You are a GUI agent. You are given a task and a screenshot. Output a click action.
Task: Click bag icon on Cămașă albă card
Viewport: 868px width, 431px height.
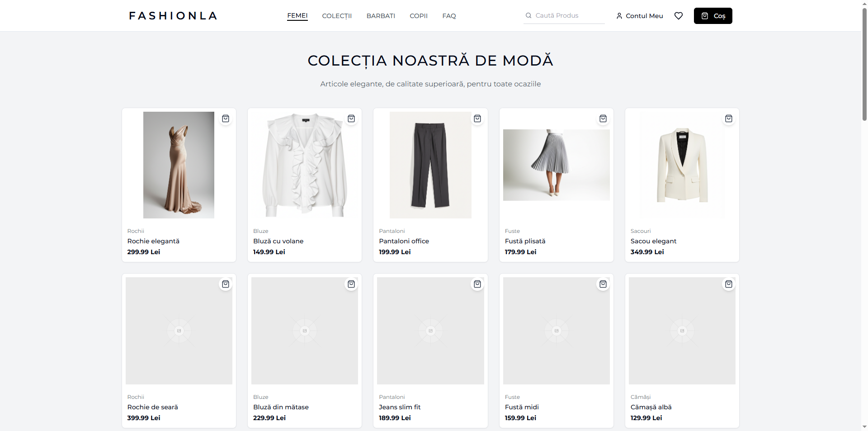(729, 284)
